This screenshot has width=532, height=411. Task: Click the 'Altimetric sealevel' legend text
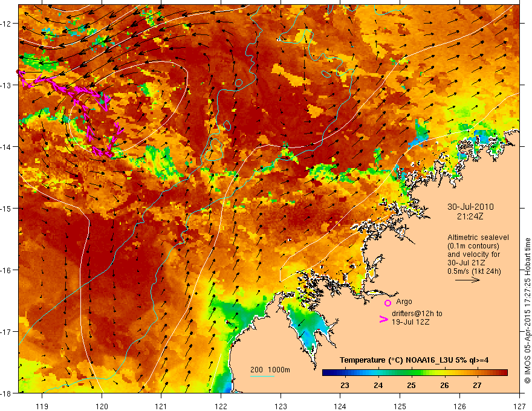coord(478,238)
